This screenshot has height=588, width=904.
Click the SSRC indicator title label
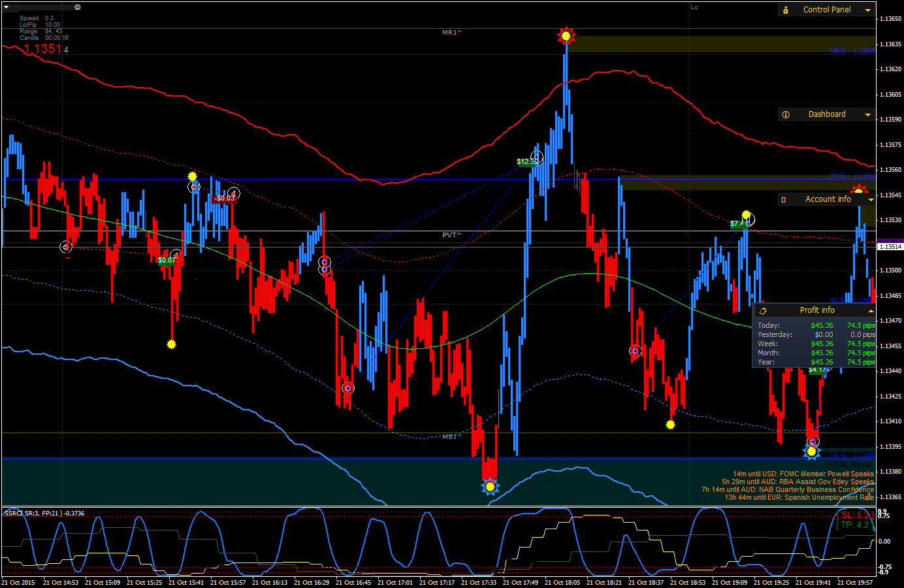tap(44, 514)
